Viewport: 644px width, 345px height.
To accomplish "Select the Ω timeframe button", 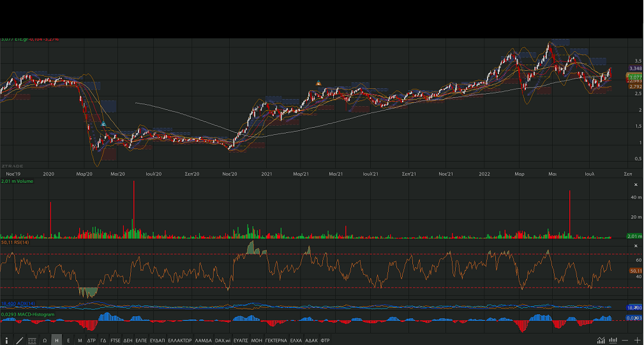I will 45,341.
